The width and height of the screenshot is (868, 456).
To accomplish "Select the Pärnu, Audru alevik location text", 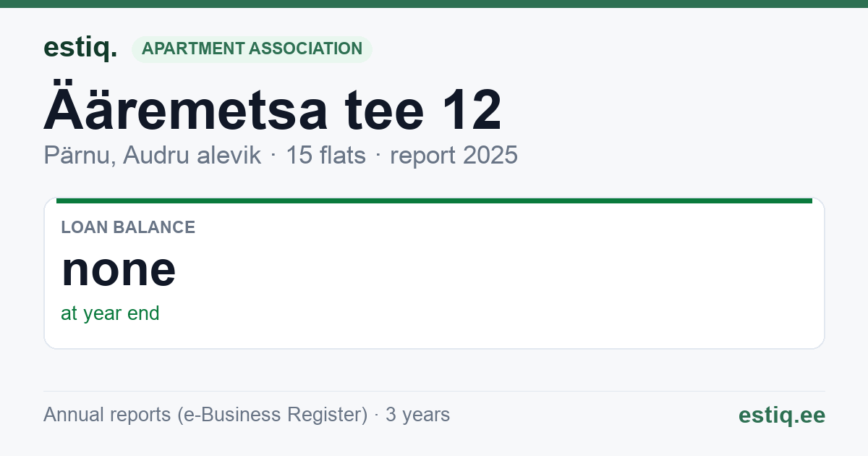I will (152, 155).
